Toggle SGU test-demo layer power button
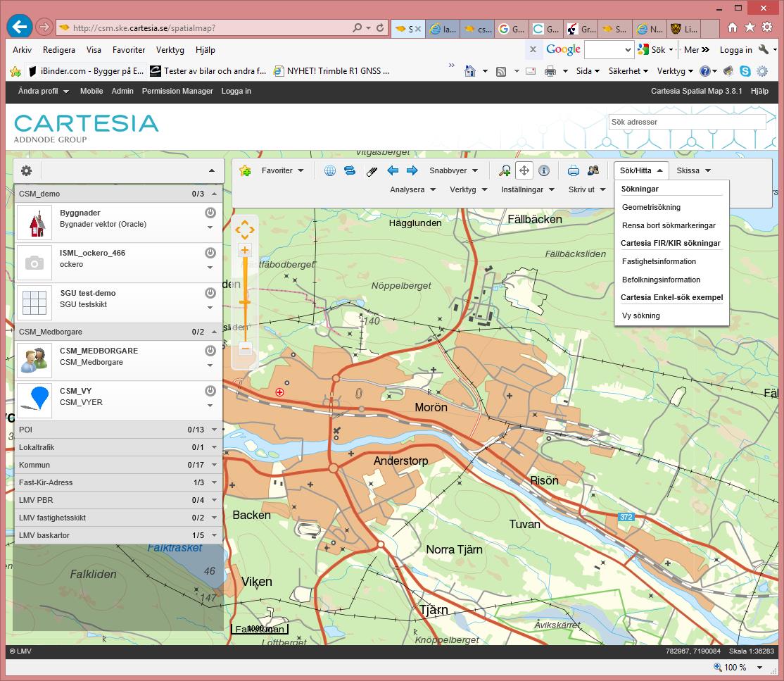This screenshot has height=681, width=784. [210, 293]
